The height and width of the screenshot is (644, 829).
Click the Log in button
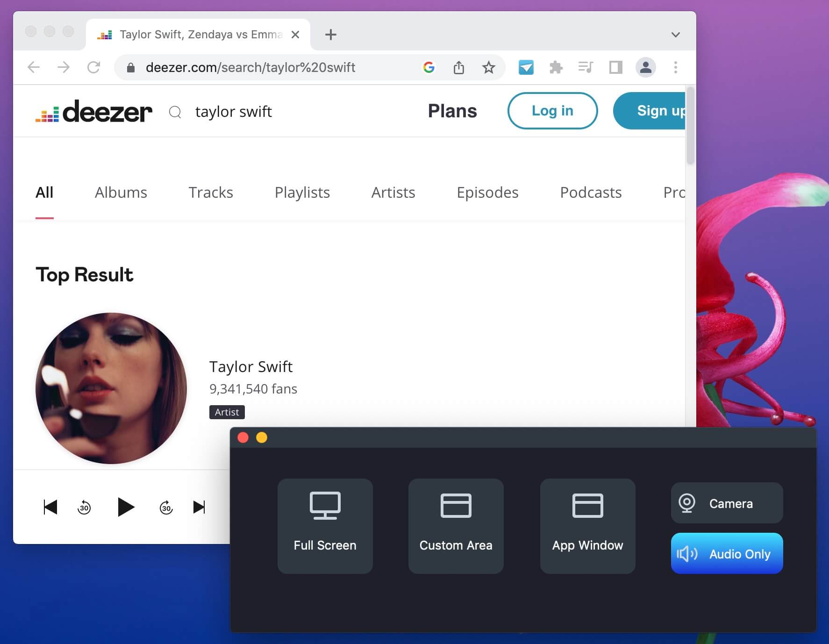click(552, 111)
